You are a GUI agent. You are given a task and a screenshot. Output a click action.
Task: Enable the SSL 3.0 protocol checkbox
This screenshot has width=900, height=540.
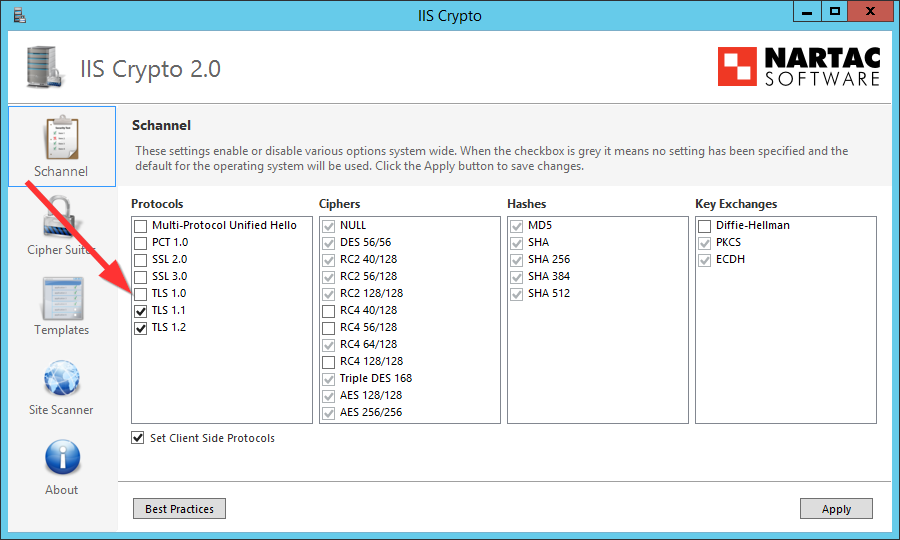pyautogui.click(x=141, y=277)
